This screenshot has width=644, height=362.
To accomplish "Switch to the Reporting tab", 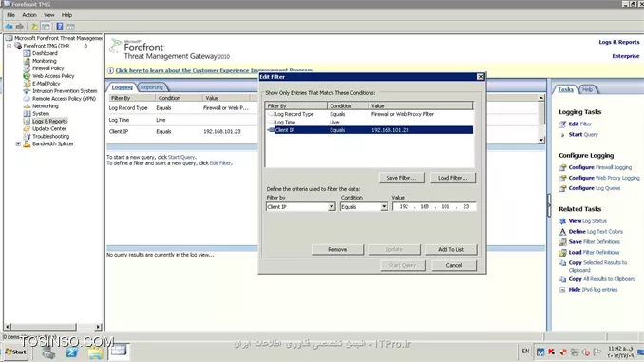I will point(152,87).
